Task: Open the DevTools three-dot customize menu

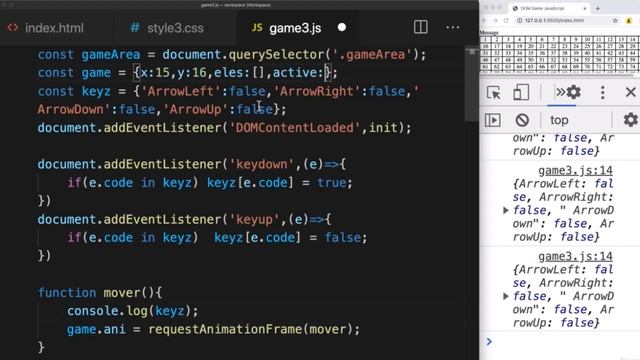Action: (x=602, y=93)
